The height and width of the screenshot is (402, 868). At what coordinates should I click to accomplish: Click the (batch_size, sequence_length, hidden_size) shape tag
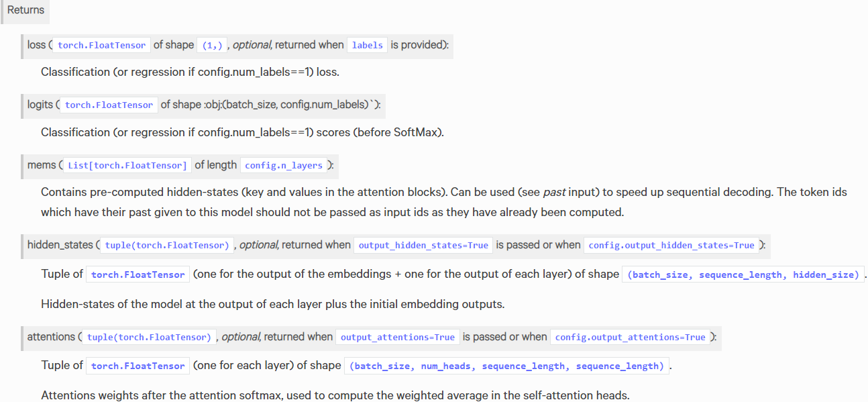pos(743,274)
